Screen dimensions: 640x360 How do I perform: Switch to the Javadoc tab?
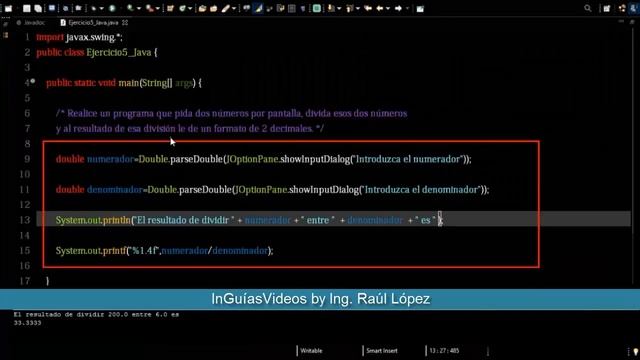[31, 23]
